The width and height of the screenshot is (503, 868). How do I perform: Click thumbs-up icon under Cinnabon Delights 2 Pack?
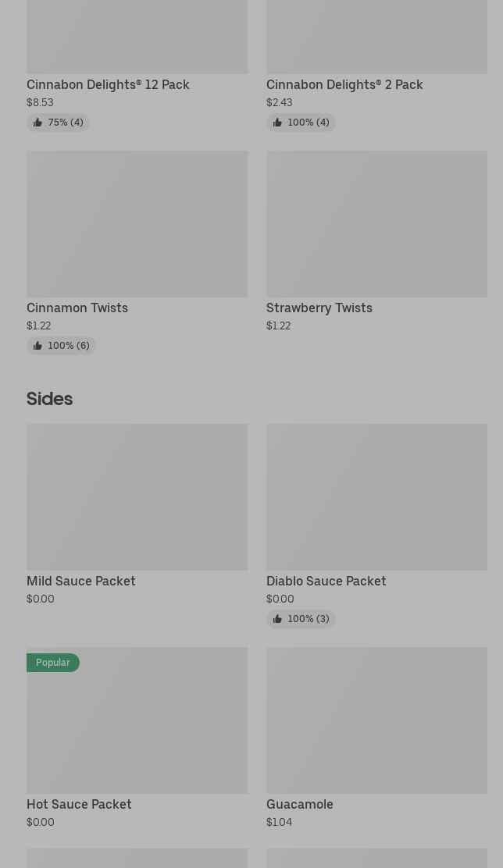pos(277,123)
